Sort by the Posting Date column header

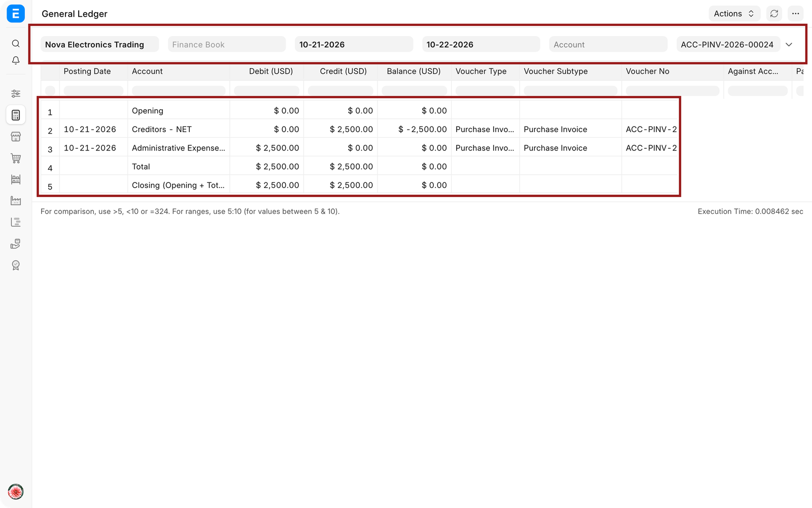coord(93,71)
